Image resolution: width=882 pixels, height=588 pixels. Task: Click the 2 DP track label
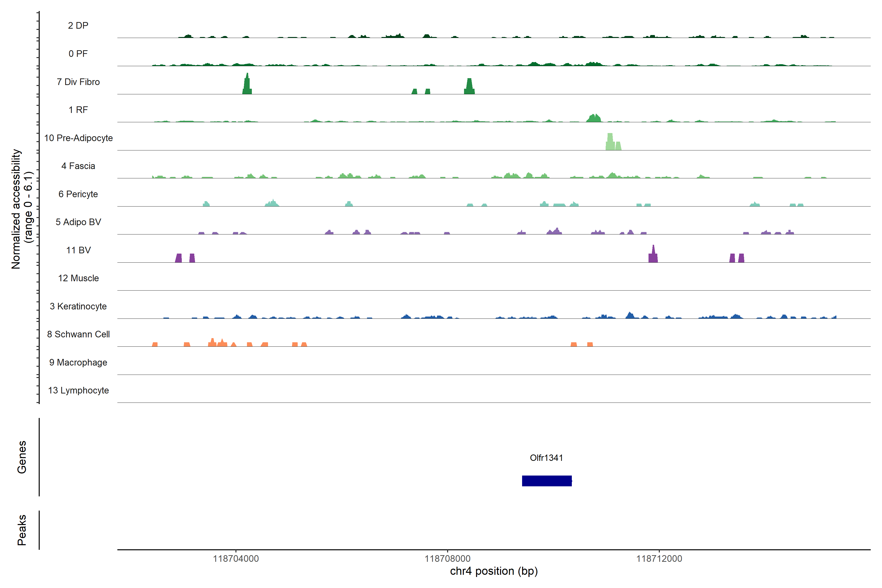(x=78, y=25)
